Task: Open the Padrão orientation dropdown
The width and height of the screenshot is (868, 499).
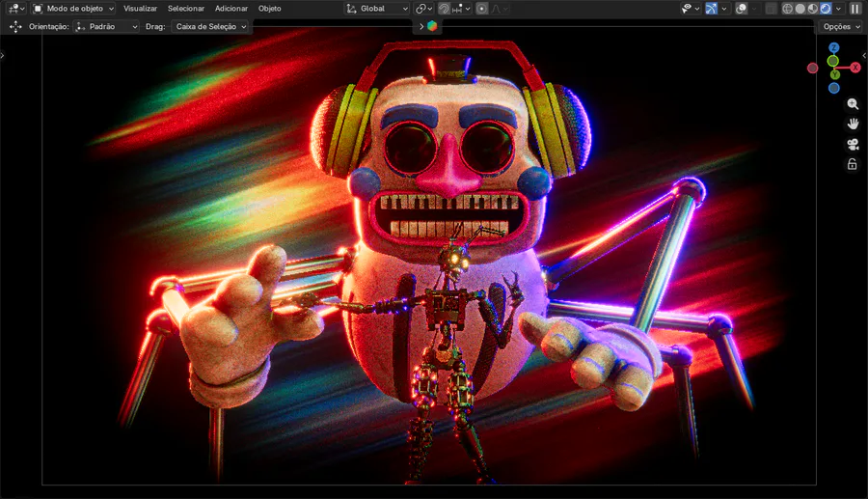Action: click(106, 27)
